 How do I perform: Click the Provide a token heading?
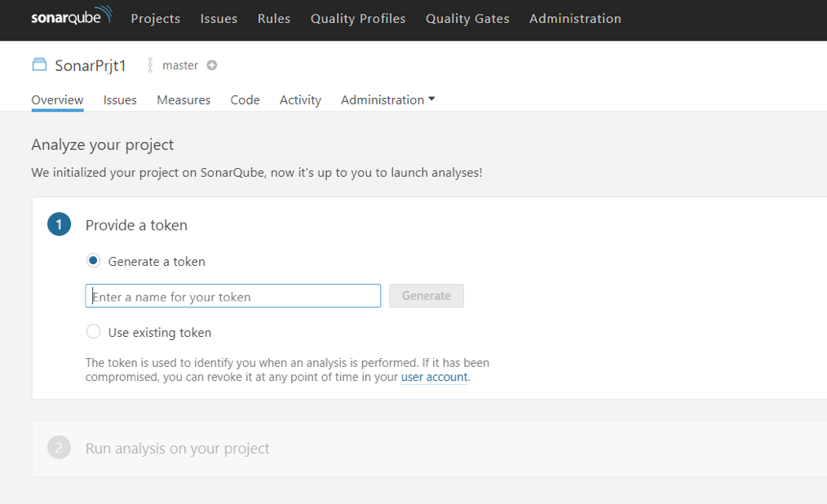click(x=136, y=225)
